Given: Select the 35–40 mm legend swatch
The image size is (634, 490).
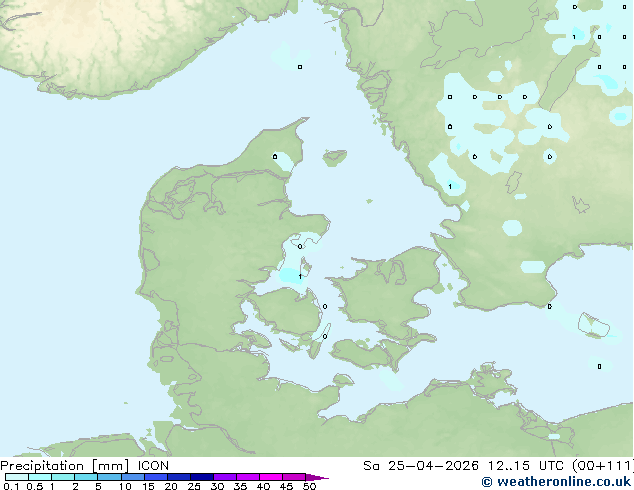Looking at the screenshot, I should 248,477.
